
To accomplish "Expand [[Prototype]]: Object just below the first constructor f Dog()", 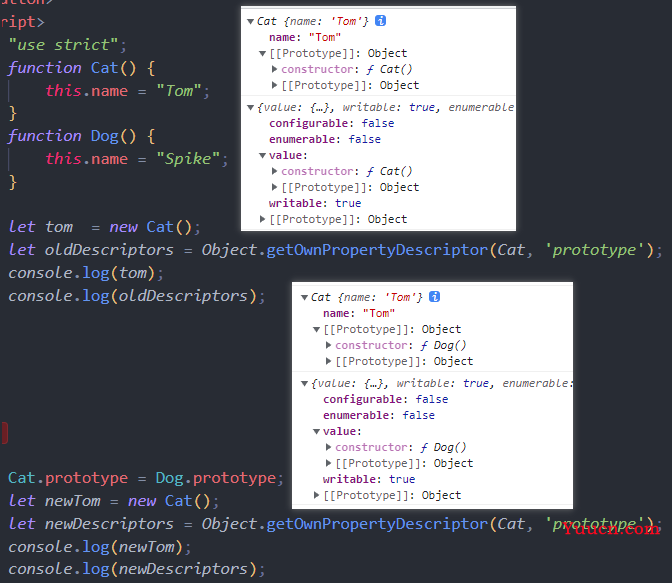I will [329, 361].
